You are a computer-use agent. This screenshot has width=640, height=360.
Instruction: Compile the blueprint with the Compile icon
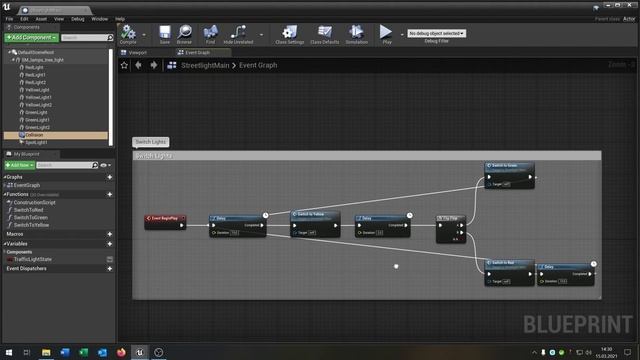[x=128, y=33]
